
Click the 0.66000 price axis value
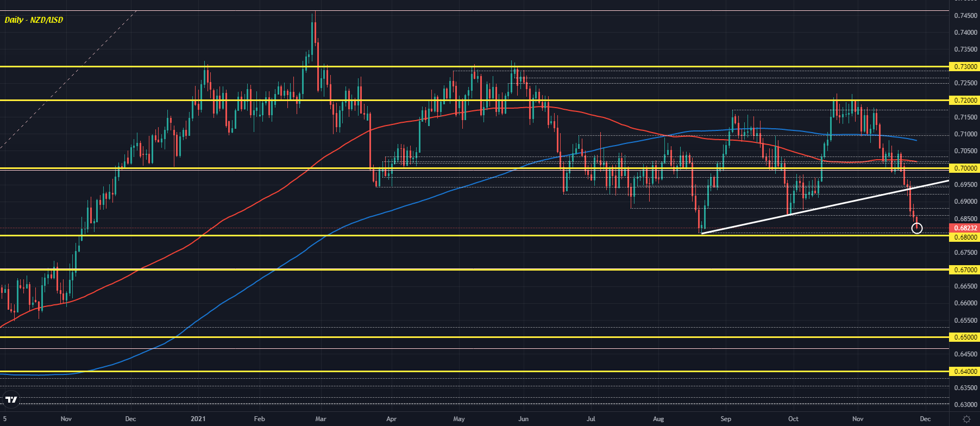(965, 303)
